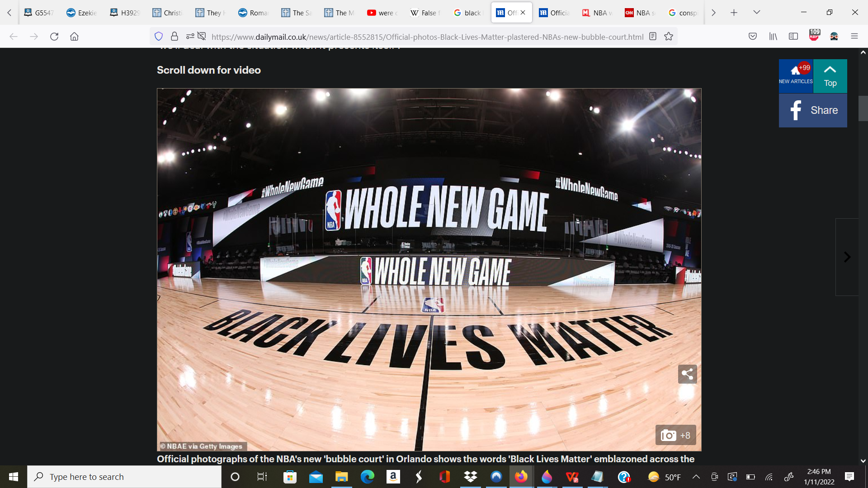Open New Articles home notification
Screen dimensions: 868x488
(796, 76)
